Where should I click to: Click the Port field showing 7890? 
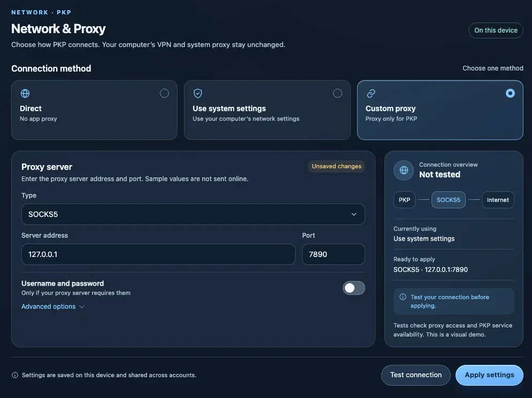(x=334, y=254)
